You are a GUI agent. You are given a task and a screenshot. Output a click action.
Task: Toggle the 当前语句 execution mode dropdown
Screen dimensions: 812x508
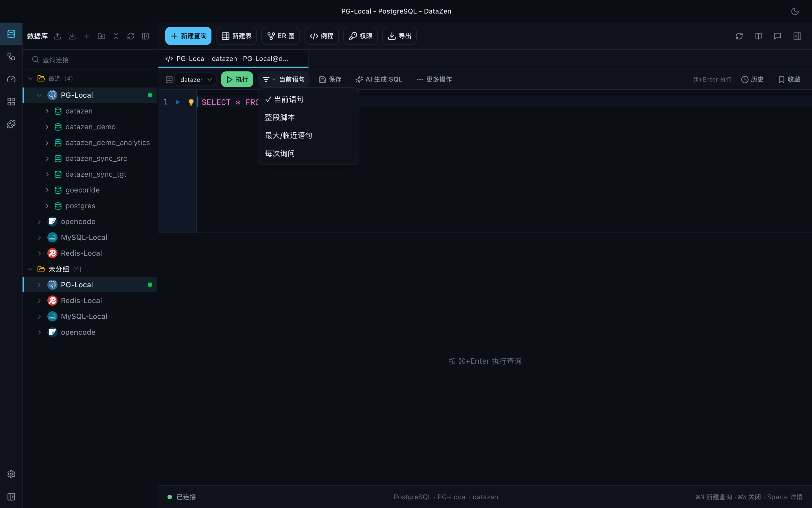click(x=284, y=79)
